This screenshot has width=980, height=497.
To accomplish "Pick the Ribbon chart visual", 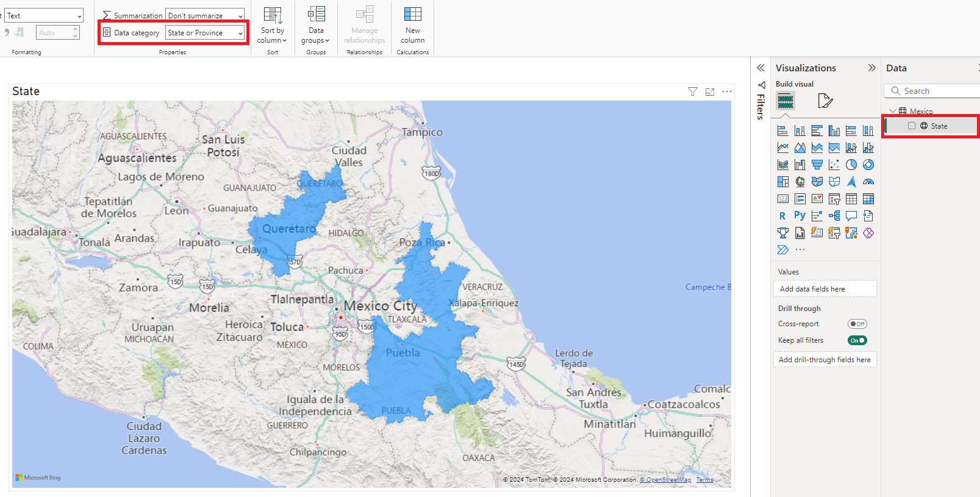I will [782, 165].
